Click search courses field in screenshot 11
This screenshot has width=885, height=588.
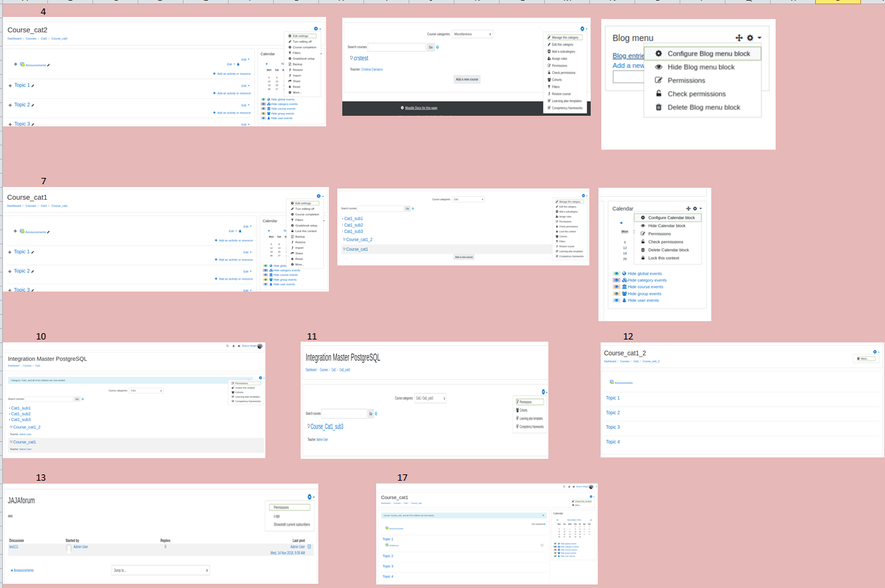pos(344,414)
